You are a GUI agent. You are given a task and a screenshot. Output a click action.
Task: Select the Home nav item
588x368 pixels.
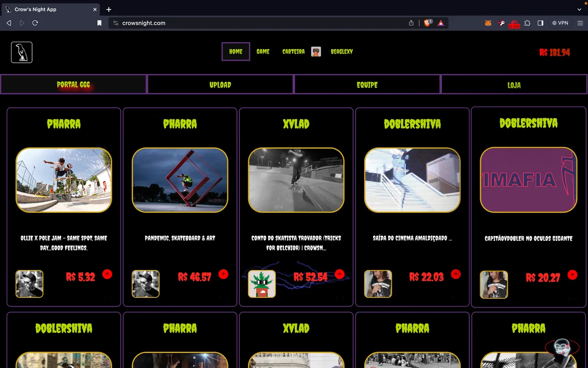coord(236,52)
